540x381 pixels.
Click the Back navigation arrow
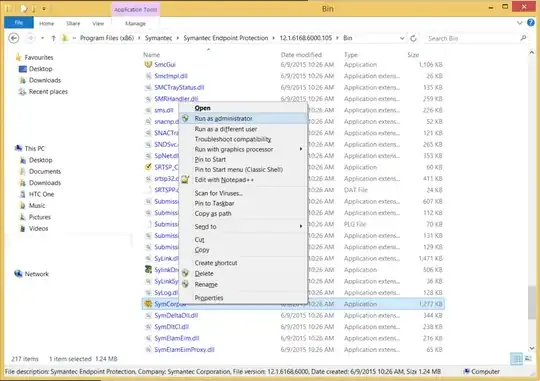pos(14,38)
